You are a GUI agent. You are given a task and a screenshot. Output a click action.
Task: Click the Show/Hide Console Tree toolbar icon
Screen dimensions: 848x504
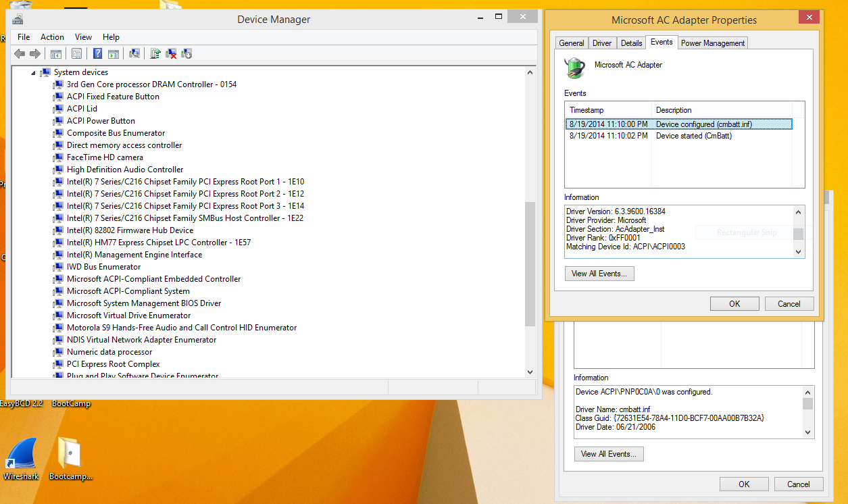click(x=56, y=54)
